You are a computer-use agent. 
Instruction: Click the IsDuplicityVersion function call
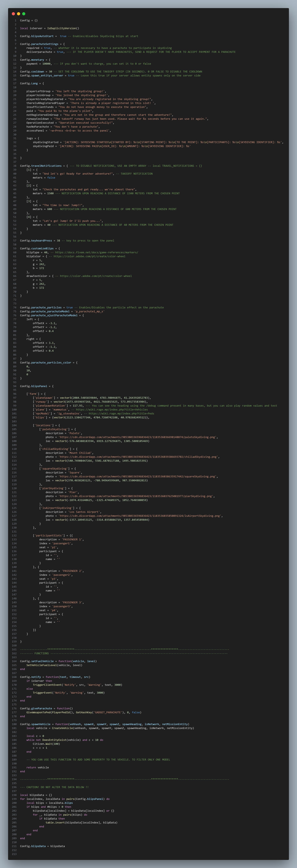pos(63,28)
